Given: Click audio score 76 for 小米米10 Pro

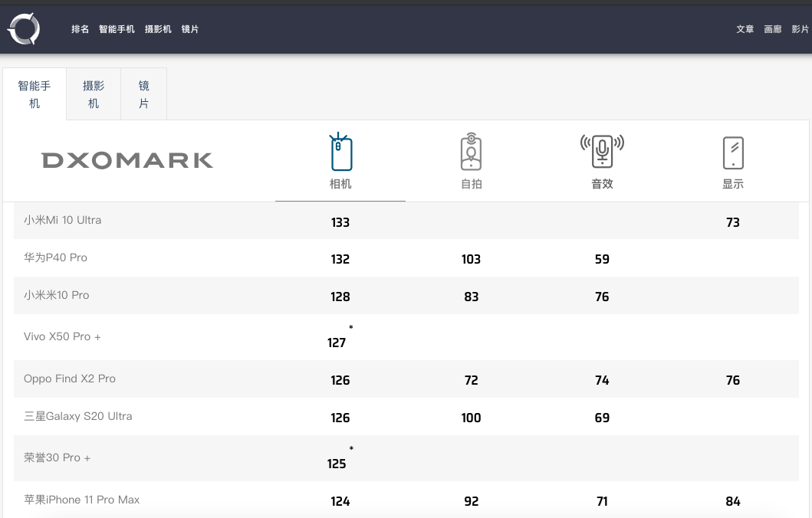Looking at the screenshot, I should click(x=602, y=297).
